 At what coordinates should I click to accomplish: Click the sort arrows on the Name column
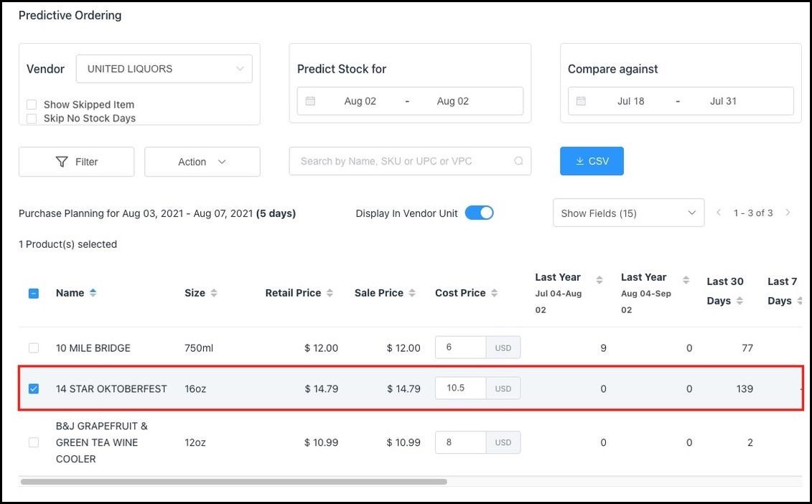pyautogui.click(x=95, y=292)
